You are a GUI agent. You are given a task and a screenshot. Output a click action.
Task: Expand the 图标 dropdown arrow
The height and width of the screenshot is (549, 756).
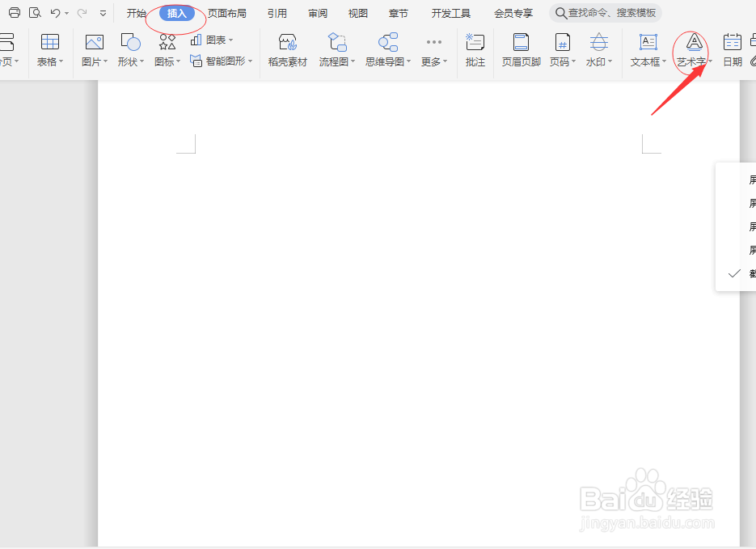coord(179,61)
